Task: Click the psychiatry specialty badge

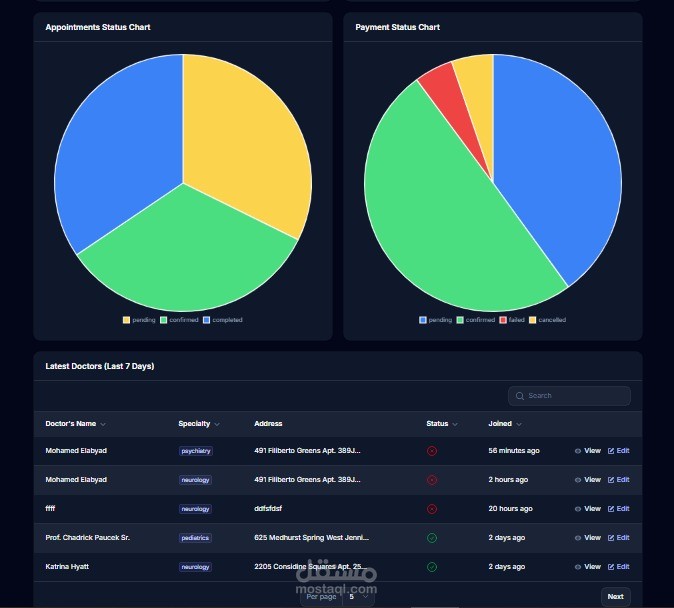Action: 196,451
